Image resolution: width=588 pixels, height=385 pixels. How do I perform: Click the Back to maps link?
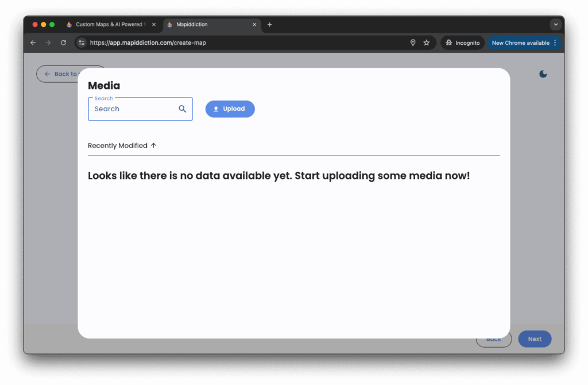coord(57,74)
